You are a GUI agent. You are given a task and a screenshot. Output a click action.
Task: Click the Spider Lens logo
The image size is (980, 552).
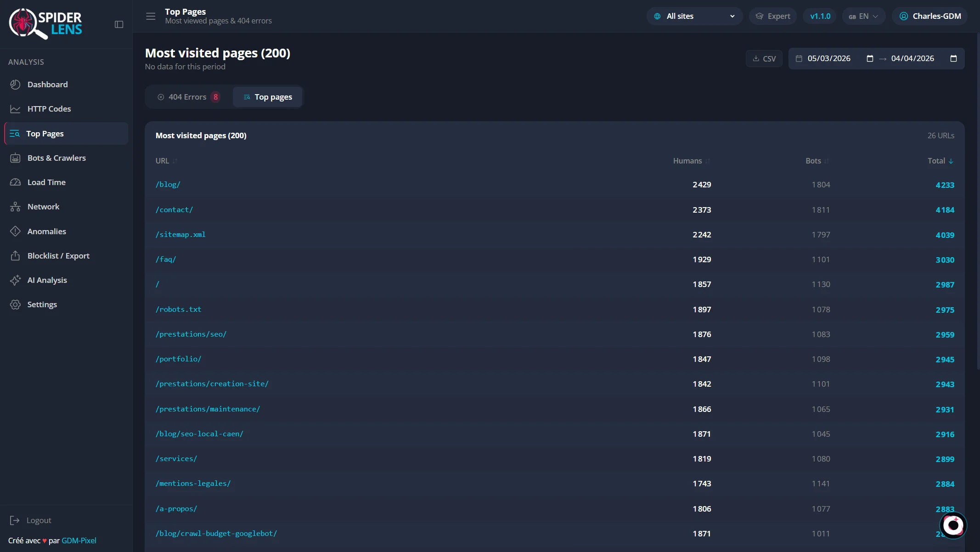tap(45, 23)
